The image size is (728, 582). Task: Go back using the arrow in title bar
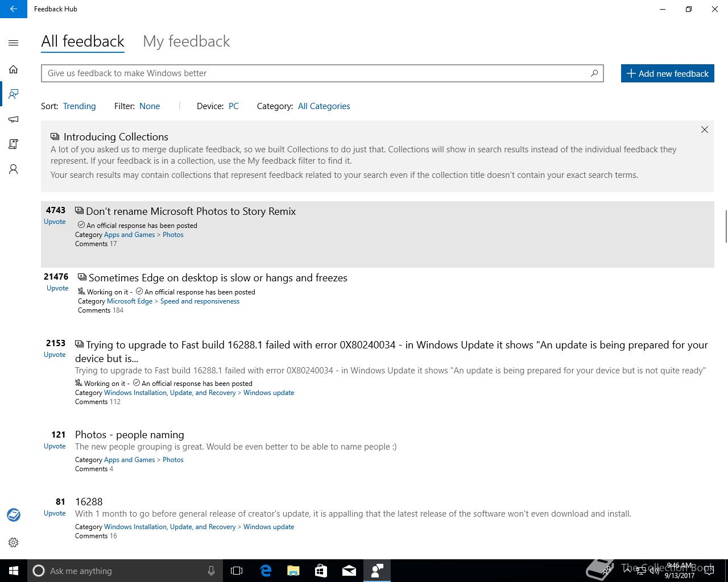[x=14, y=9]
